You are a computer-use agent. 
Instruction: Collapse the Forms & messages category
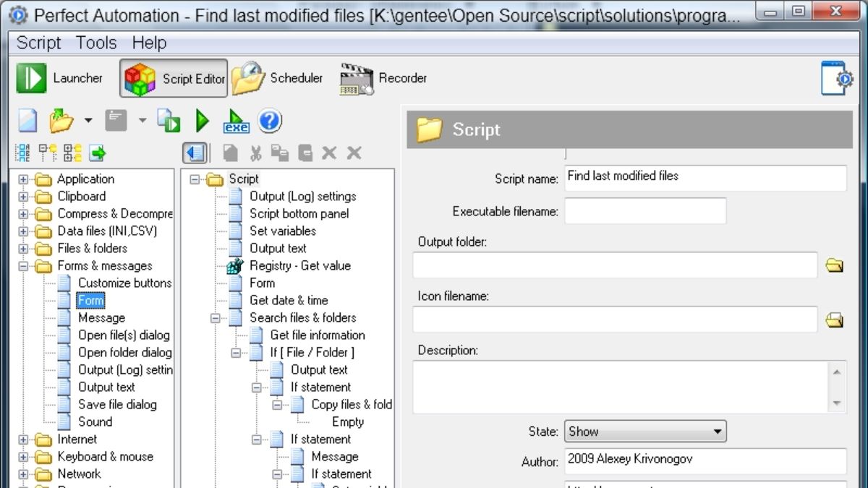point(24,265)
